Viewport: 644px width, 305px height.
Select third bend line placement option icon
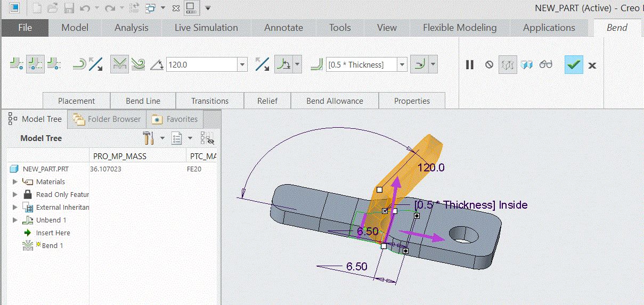(x=54, y=64)
